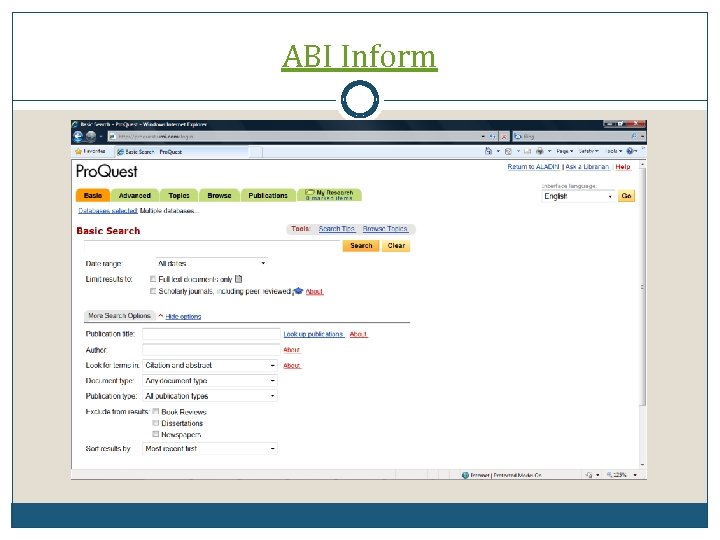Switch to the Advanced tab
Viewport: 720px width, 540px height.
click(x=135, y=196)
